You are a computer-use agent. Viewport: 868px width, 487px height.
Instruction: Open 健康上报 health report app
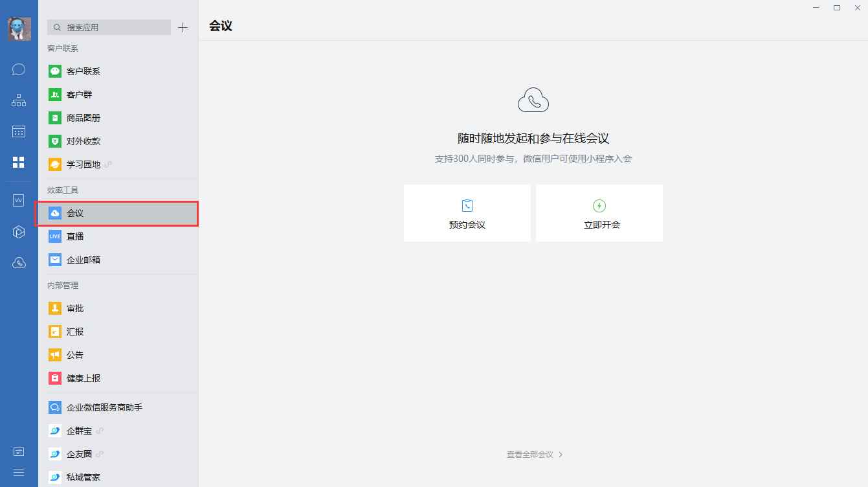click(x=83, y=378)
